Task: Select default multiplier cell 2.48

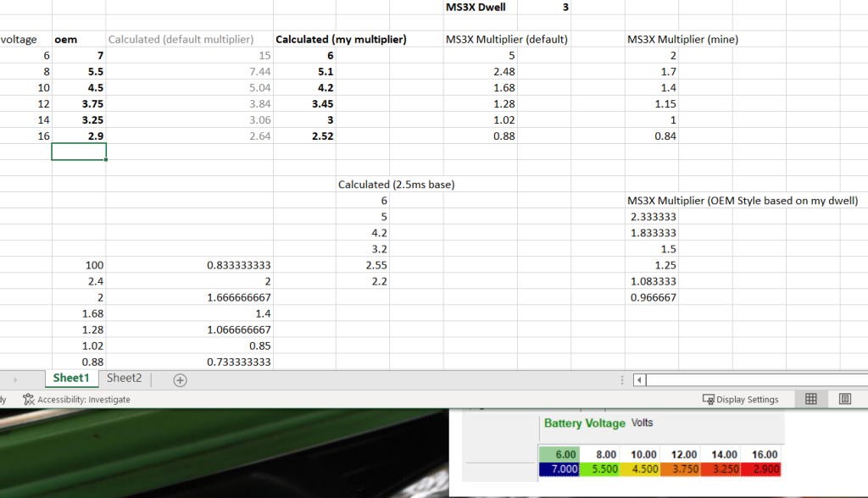Action: tap(481, 71)
